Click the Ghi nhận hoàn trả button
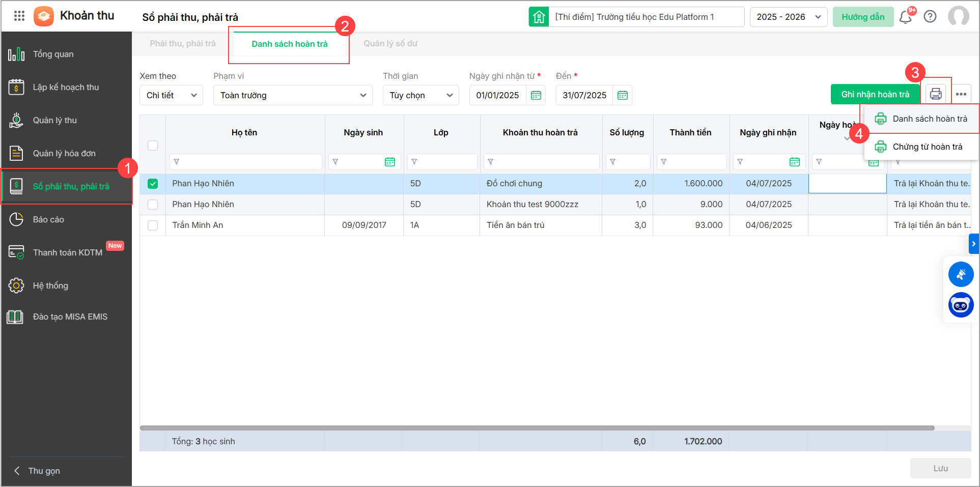980x487 pixels. [875, 94]
